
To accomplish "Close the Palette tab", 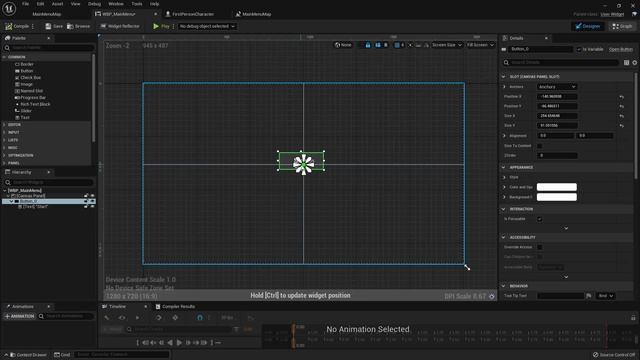I will tap(49, 38).
